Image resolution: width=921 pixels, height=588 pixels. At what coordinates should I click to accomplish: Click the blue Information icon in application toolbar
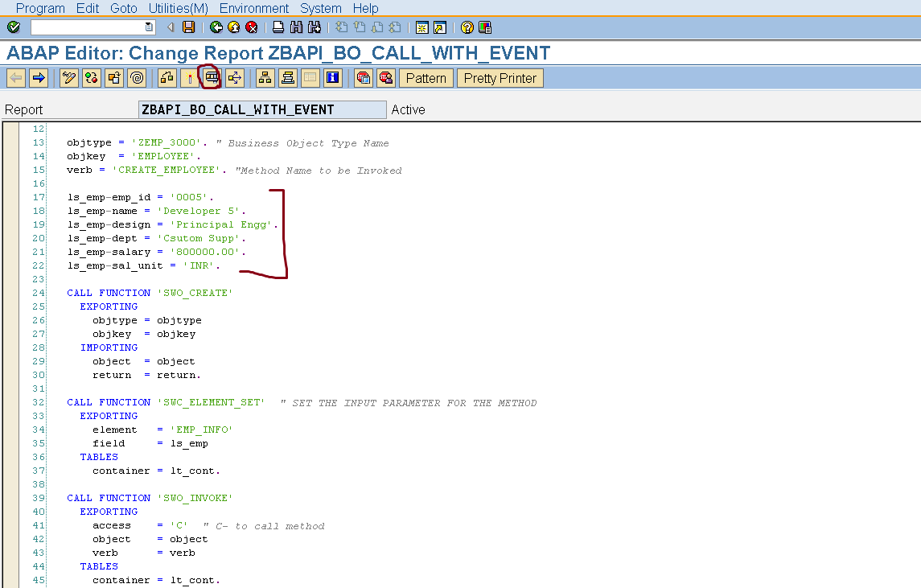pos(333,78)
